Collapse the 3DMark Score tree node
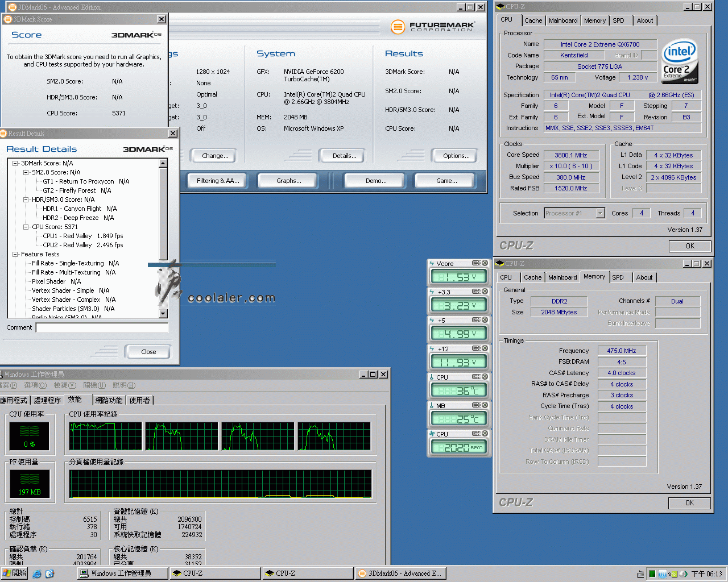This screenshot has height=582, width=728. (x=15, y=163)
